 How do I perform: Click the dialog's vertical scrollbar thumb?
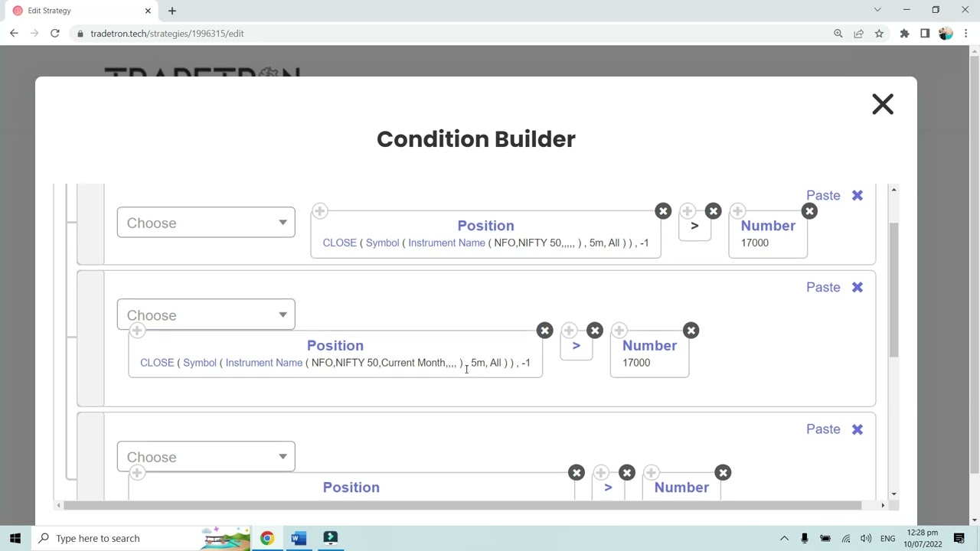(893, 289)
